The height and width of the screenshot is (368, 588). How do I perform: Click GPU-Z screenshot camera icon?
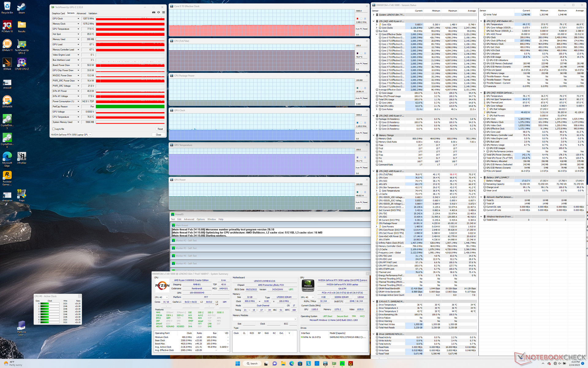coord(154,12)
